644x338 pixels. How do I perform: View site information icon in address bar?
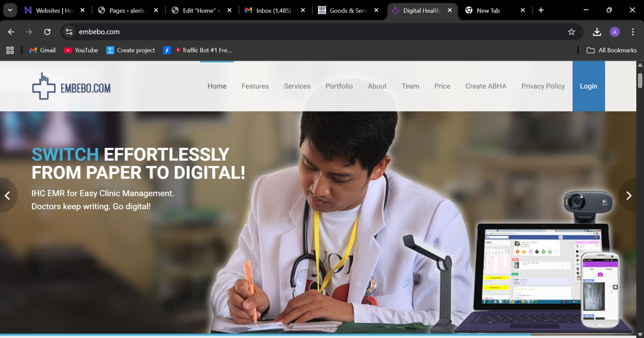point(69,32)
